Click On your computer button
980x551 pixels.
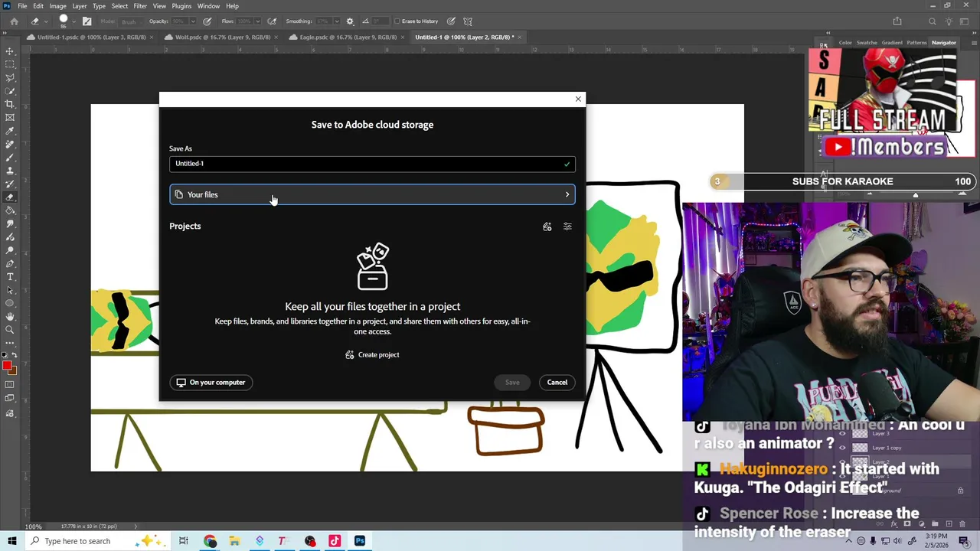pos(211,383)
